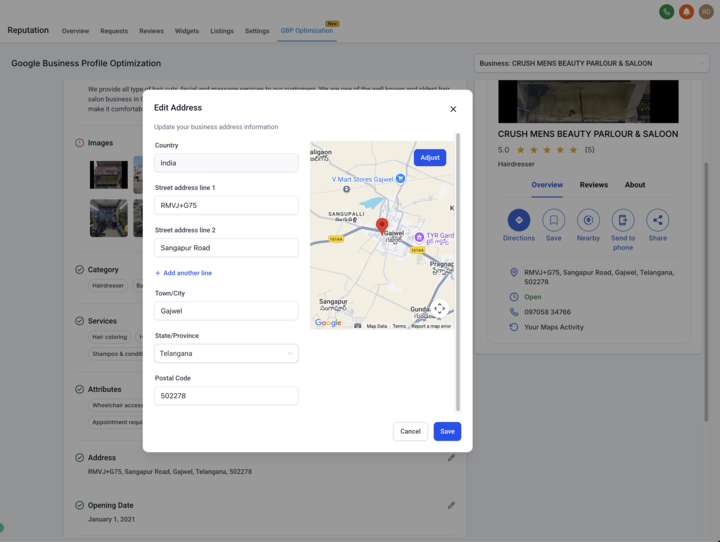The image size is (720, 542).
Task: Go to the Widgets nav tab
Action: (186, 31)
